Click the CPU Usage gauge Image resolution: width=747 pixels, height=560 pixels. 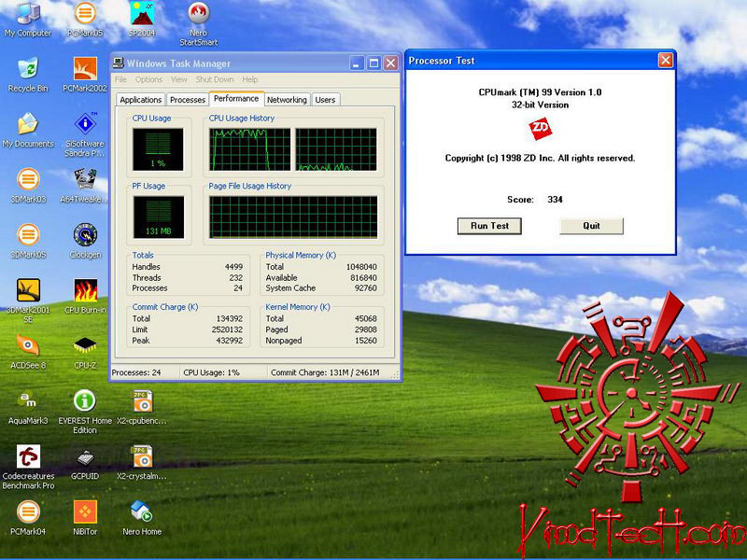coord(158,149)
